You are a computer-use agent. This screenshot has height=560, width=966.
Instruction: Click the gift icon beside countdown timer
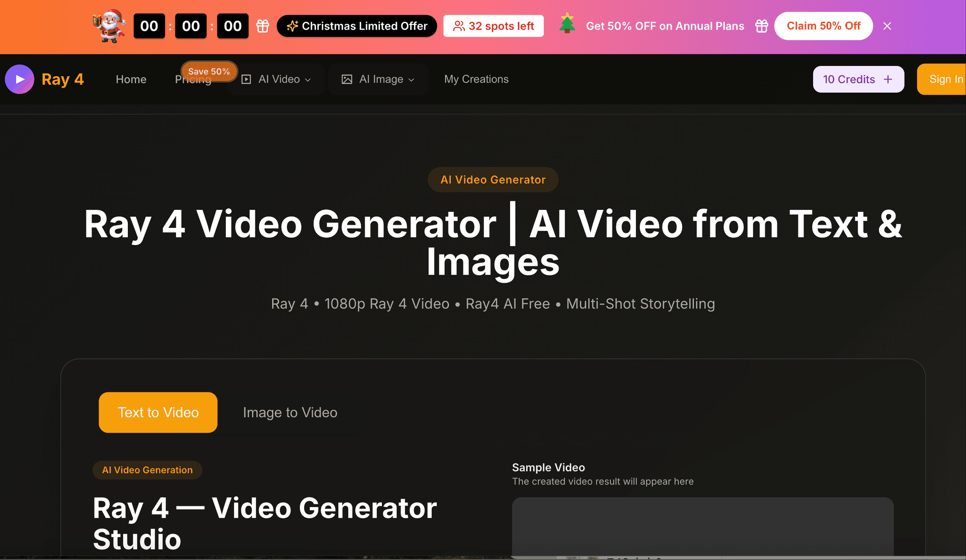pos(263,26)
